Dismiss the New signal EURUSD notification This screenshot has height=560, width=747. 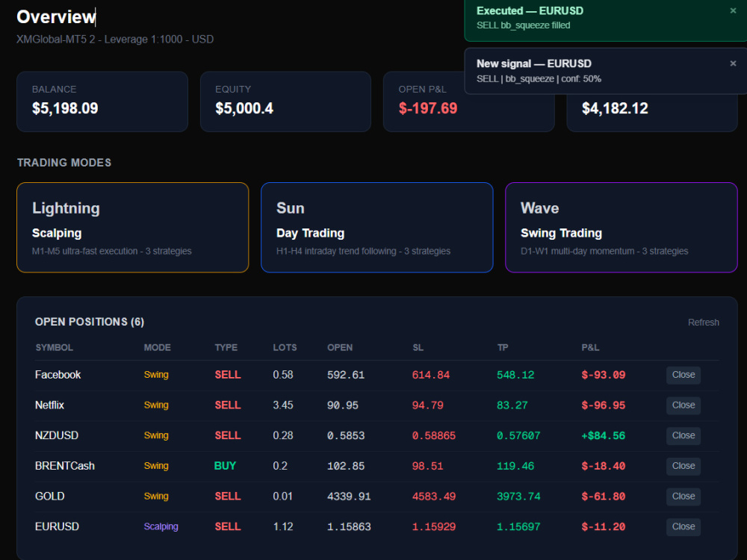click(733, 63)
